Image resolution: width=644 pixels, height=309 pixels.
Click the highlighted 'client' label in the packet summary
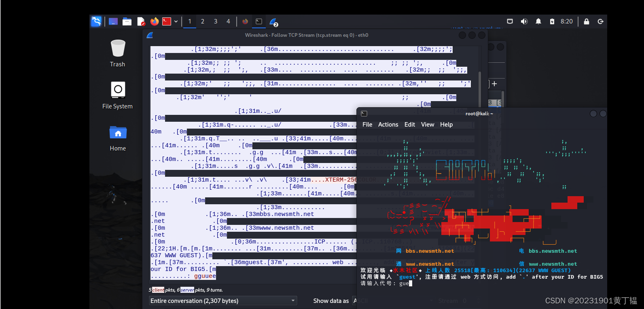[159, 290]
